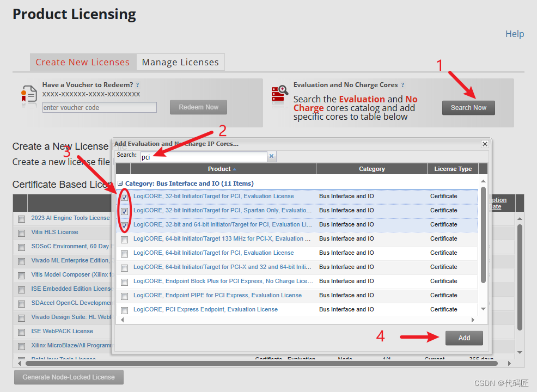The width and height of the screenshot is (537, 392).
Task: Switch to Manage Licenses tab
Action: (x=180, y=62)
